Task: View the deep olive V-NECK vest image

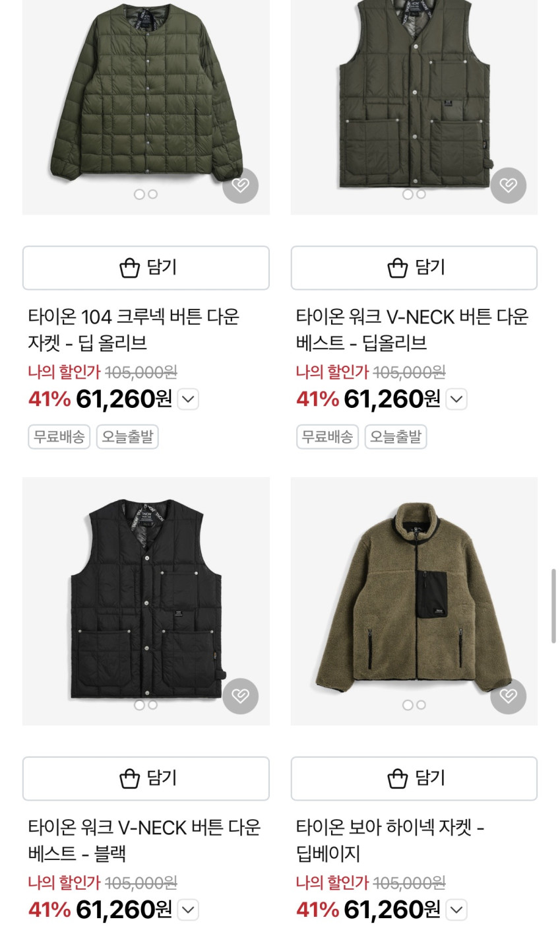Action: pos(414,99)
